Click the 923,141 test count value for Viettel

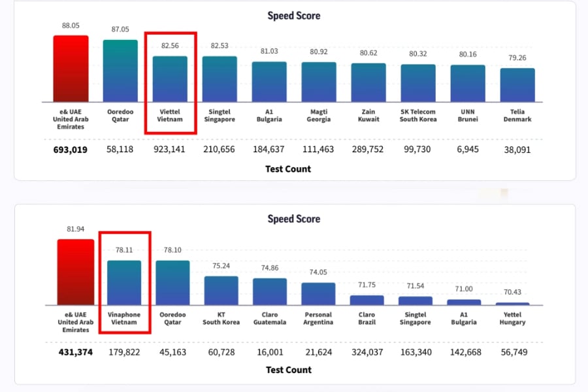[170, 150]
